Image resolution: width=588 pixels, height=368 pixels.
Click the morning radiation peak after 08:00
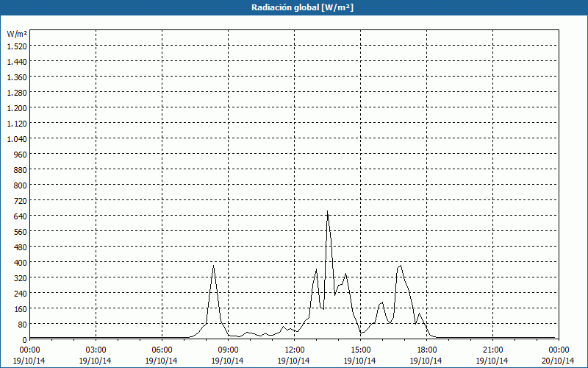tap(213, 266)
